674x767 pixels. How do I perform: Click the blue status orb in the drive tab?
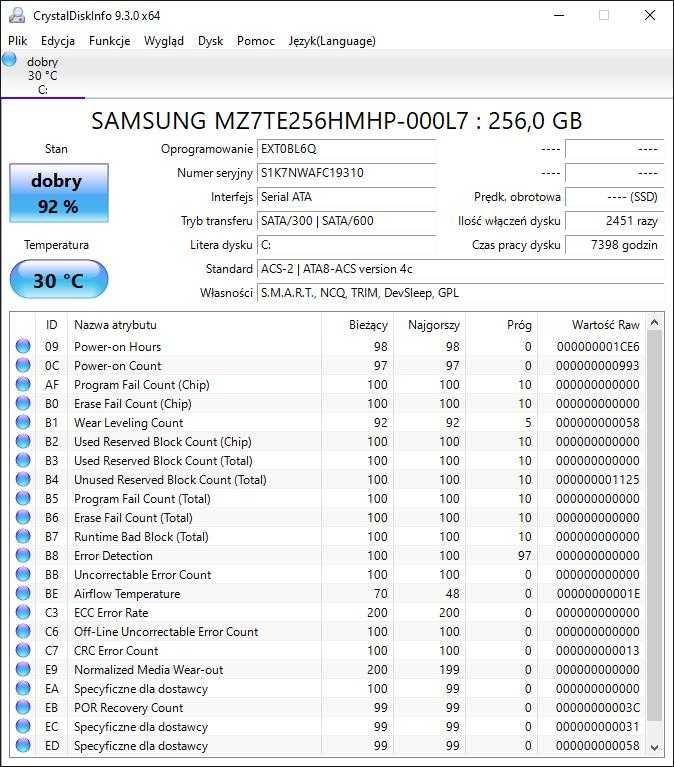(x=9, y=60)
